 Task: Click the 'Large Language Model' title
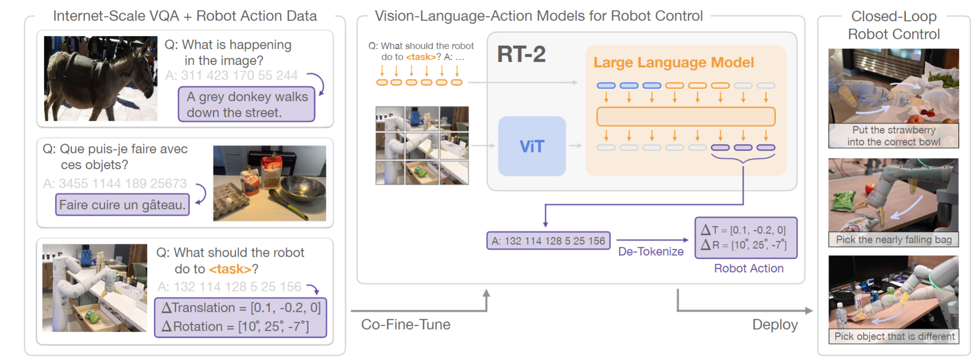(674, 63)
